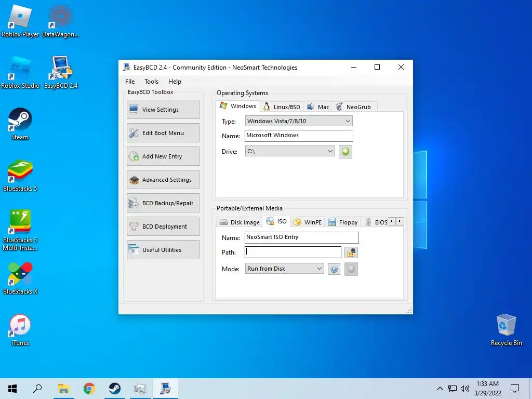Switch to the Linux/BSD tab
The width and height of the screenshot is (532, 399).
pos(282,107)
